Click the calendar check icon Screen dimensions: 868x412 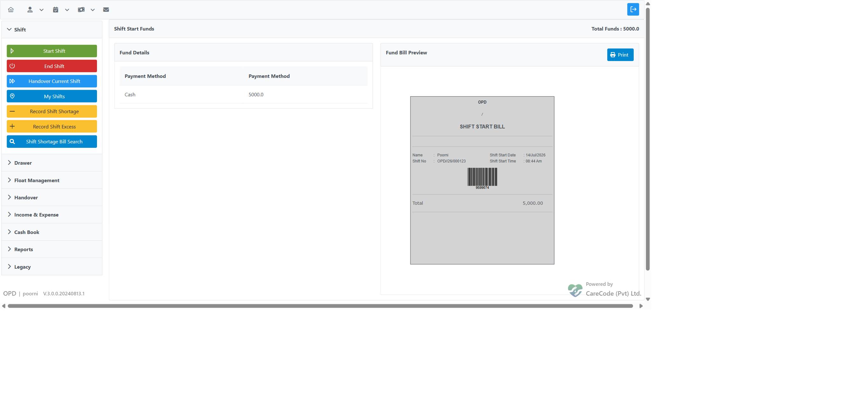pyautogui.click(x=56, y=10)
